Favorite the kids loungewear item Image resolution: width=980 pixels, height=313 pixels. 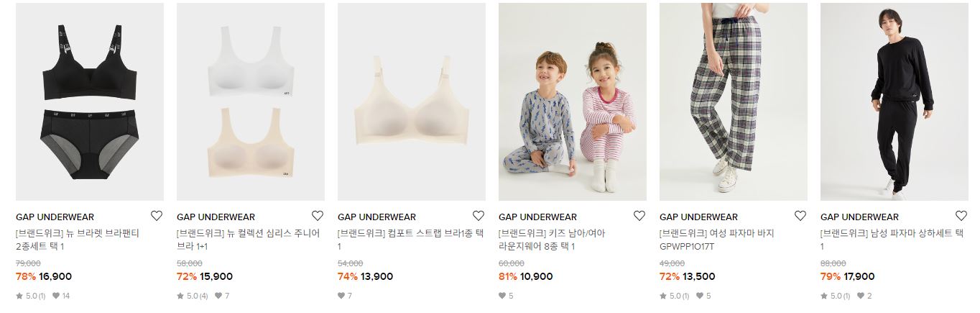pos(639,216)
